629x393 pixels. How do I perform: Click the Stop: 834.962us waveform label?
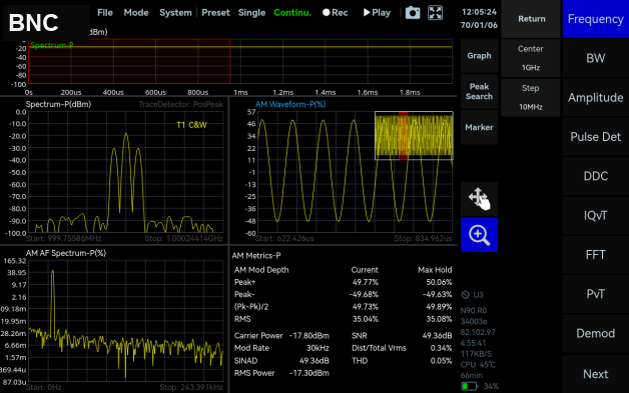423,238
